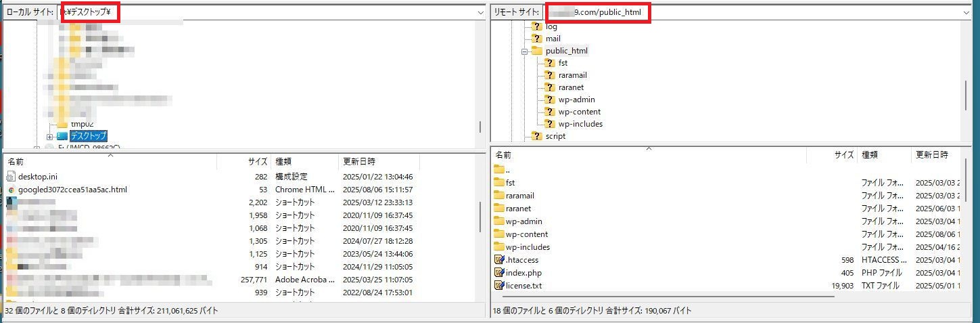The width and height of the screenshot is (980, 323).
Task: Collapse the public_html tree node
Action: pos(524,51)
